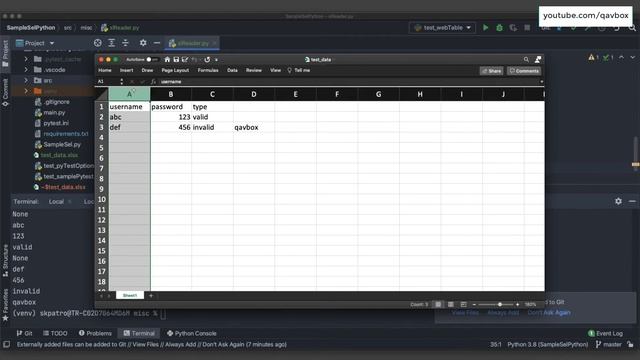Image resolution: width=640 pixels, height=360 pixels.
Task: Open Terminal panel settings gear
Action: coord(618,201)
